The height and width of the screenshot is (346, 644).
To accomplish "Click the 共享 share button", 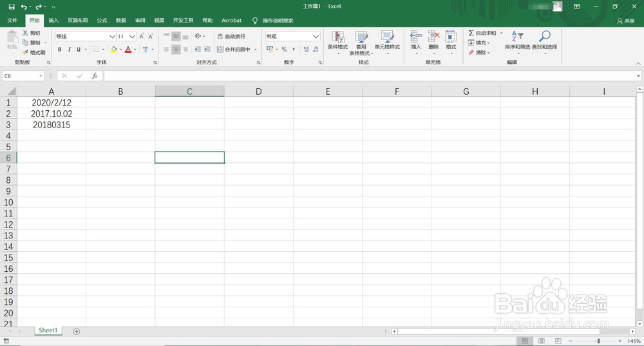I will pos(625,21).
